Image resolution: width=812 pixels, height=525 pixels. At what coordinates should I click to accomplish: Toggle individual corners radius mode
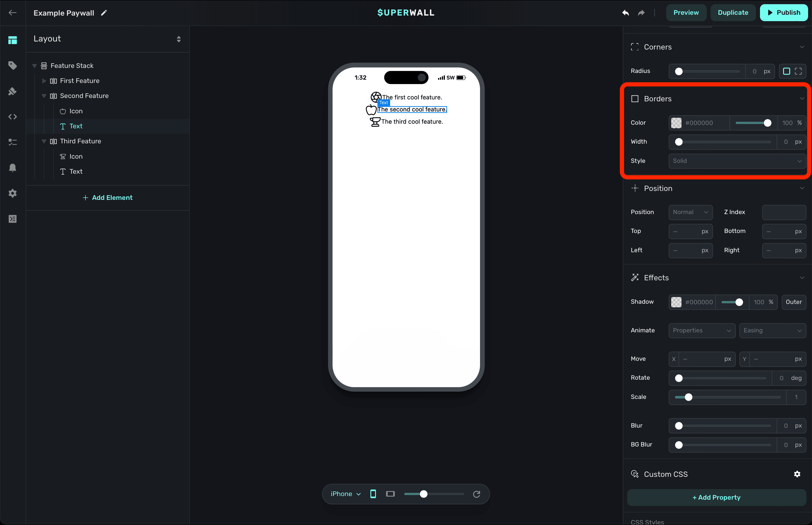click(x=798, y=71)
